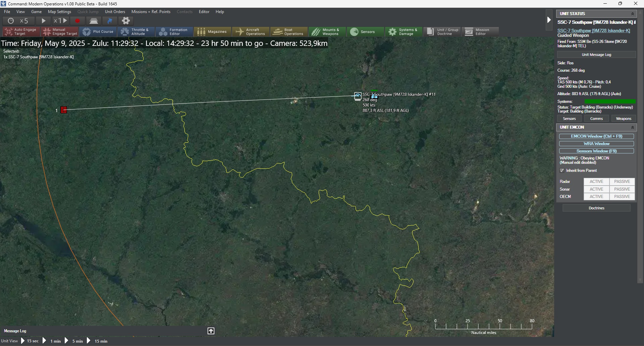The image size is (644, 346).
Task: Toggle Inherit from Parent checkbox
Action: (562, 170)
